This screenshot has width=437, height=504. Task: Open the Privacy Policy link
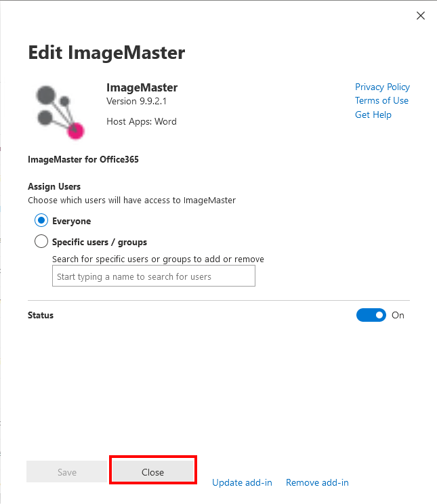(x=382, y=87)
